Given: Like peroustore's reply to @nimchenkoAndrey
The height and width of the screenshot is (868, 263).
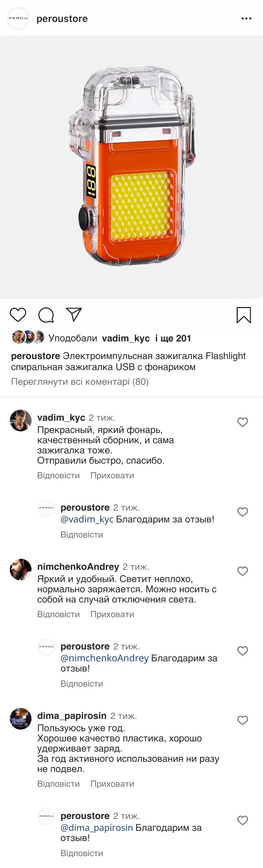Looking at the screenshot, I should pyautogui.click(x=243, y=651).
